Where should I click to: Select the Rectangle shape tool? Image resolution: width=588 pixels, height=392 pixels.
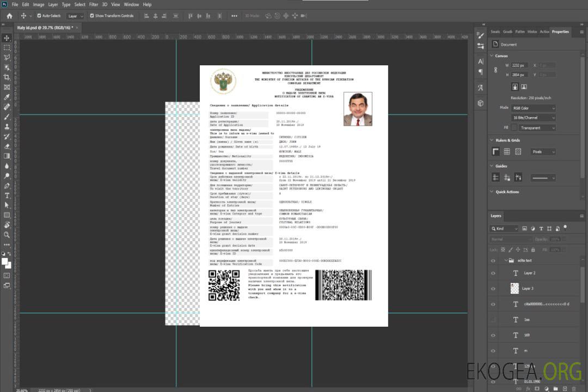click(x=7, y=215)
